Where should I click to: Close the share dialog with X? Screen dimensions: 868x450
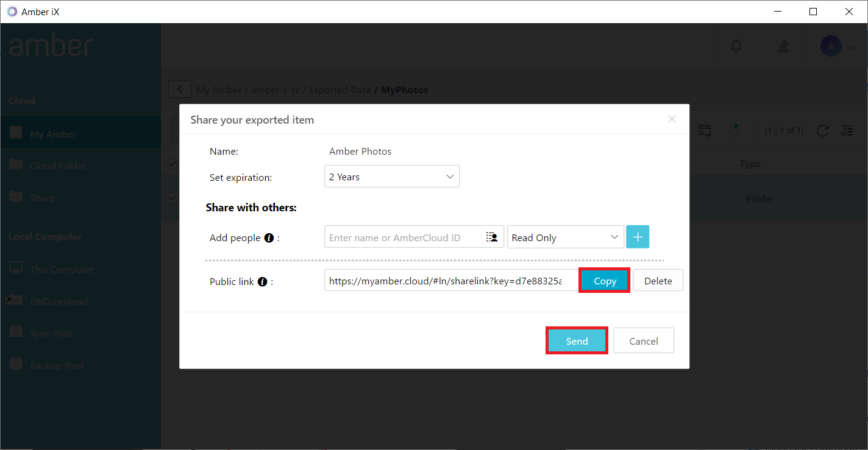coord(672,119)
